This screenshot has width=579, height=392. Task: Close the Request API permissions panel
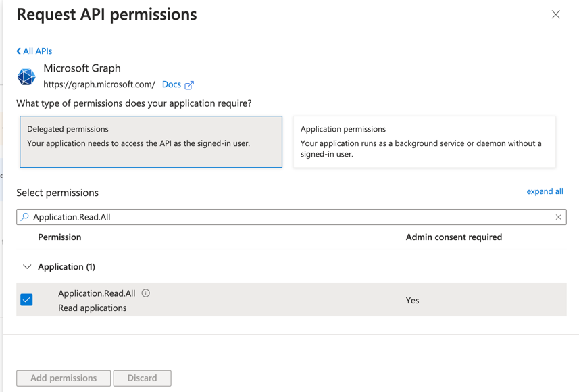[555, 14]
